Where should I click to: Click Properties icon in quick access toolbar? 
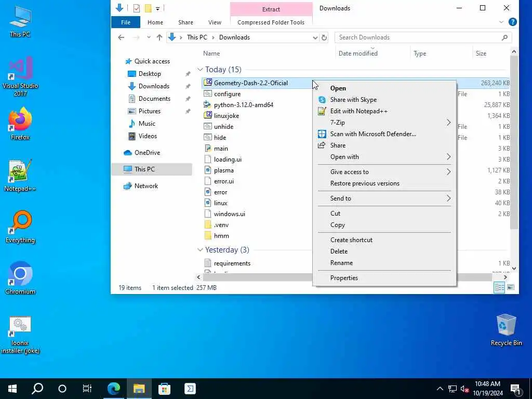pos(137,8)
